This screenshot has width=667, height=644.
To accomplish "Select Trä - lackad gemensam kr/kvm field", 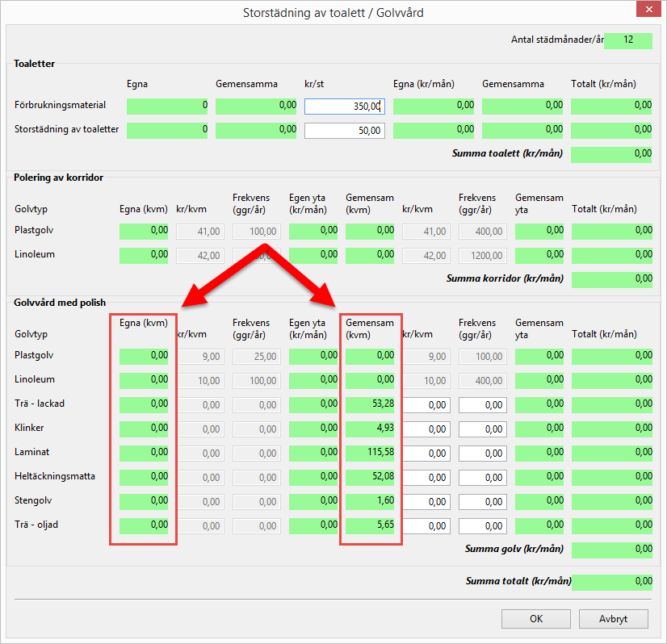I will tap(426, 404).
